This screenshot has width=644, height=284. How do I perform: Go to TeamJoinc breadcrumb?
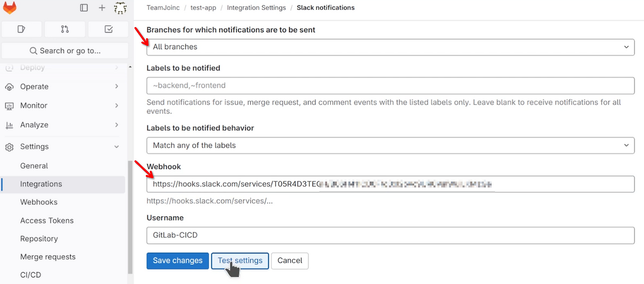(164, 8)
